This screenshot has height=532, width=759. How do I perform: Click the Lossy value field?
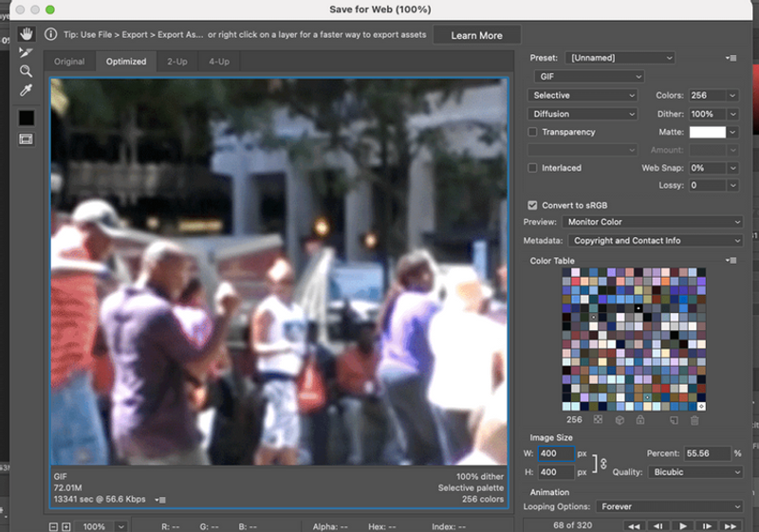click(x=708, y=185)
